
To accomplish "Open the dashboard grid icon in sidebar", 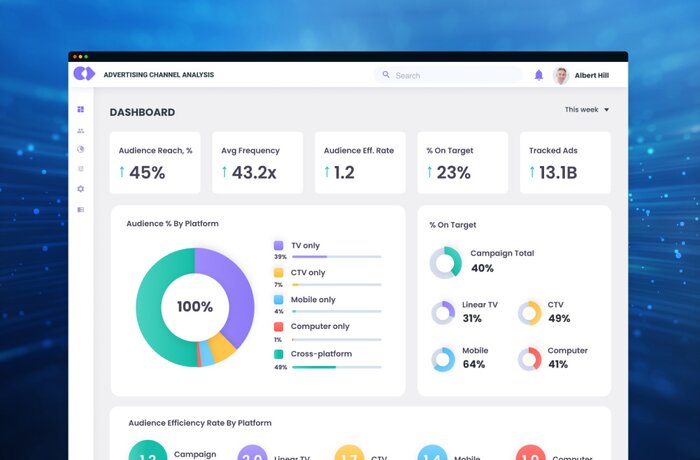I will click(81, 109).
